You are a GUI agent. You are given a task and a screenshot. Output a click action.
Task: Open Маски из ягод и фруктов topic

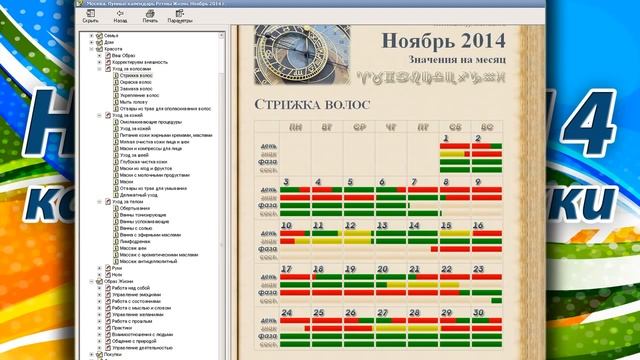[146, 168]
